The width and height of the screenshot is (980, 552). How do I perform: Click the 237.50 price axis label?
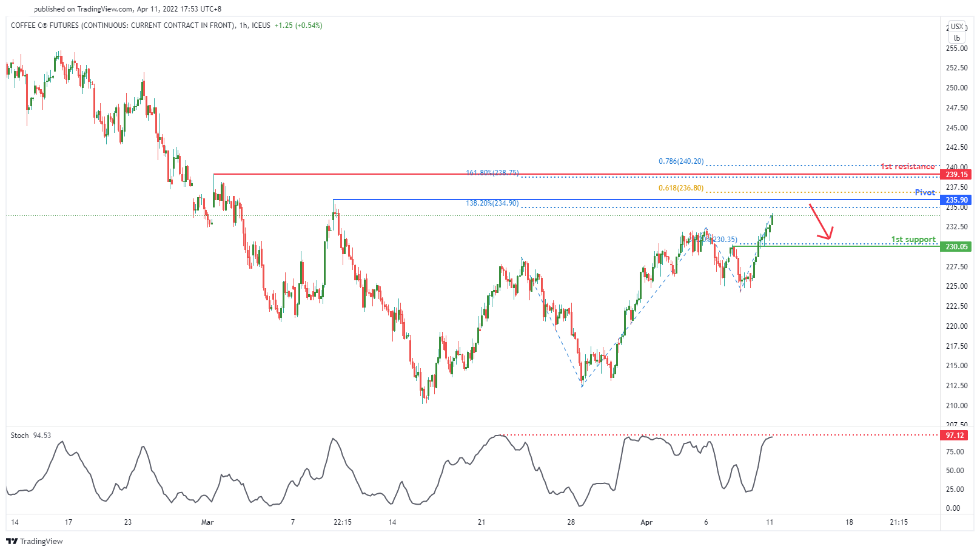pos(957,187)
